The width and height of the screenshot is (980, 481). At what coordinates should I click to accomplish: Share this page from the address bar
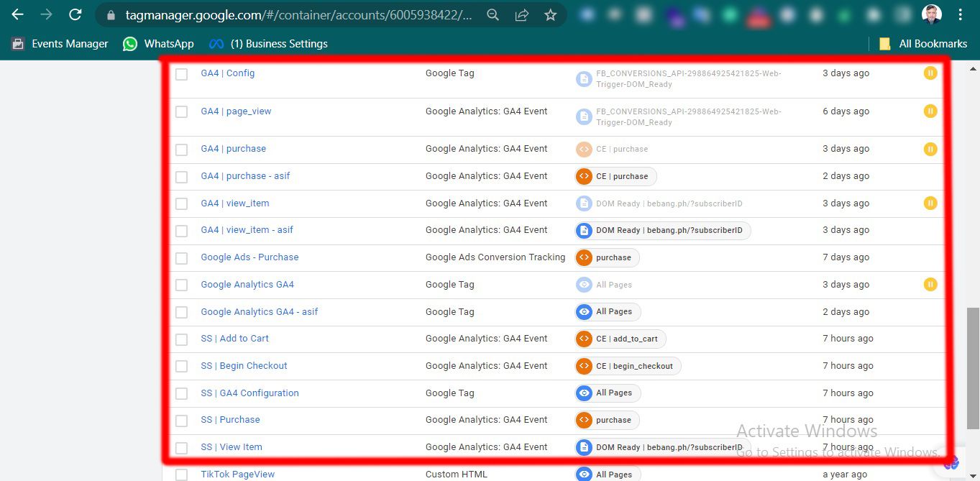tap(522, 14)
